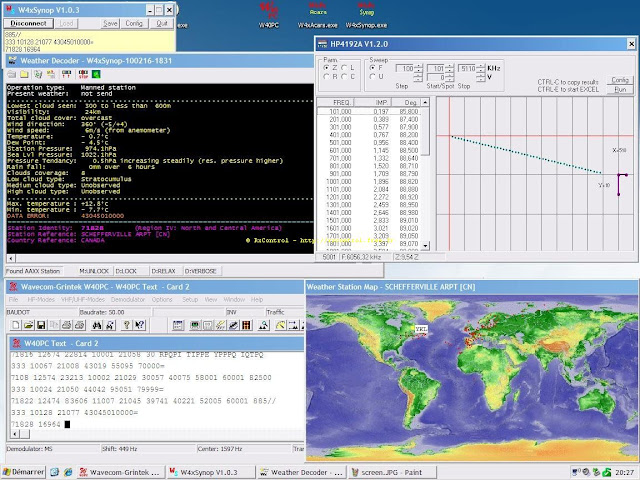Open the HF-Modes menu in W40PC

coord(41,300)
